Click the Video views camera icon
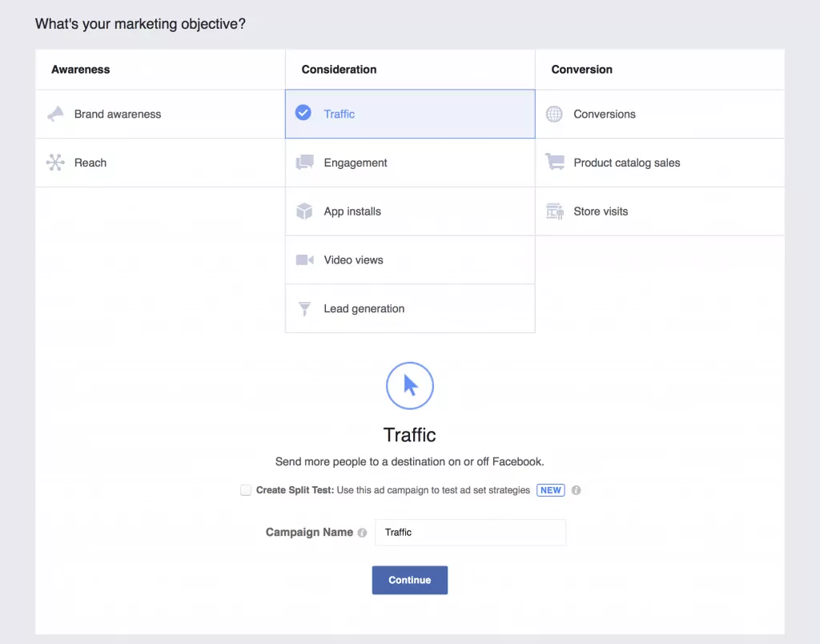820x644 pixels. point(304,260)
